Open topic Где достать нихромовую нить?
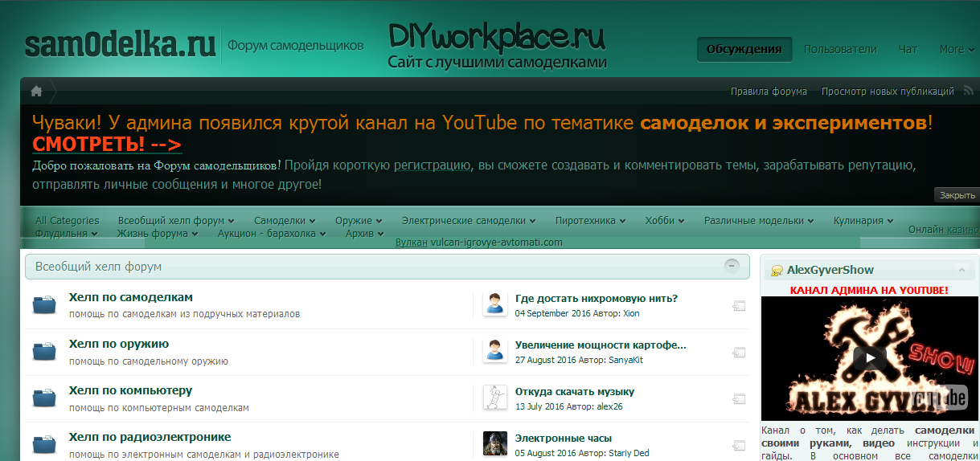The height and width of the screenshot is (461, 980). point(597,299)
